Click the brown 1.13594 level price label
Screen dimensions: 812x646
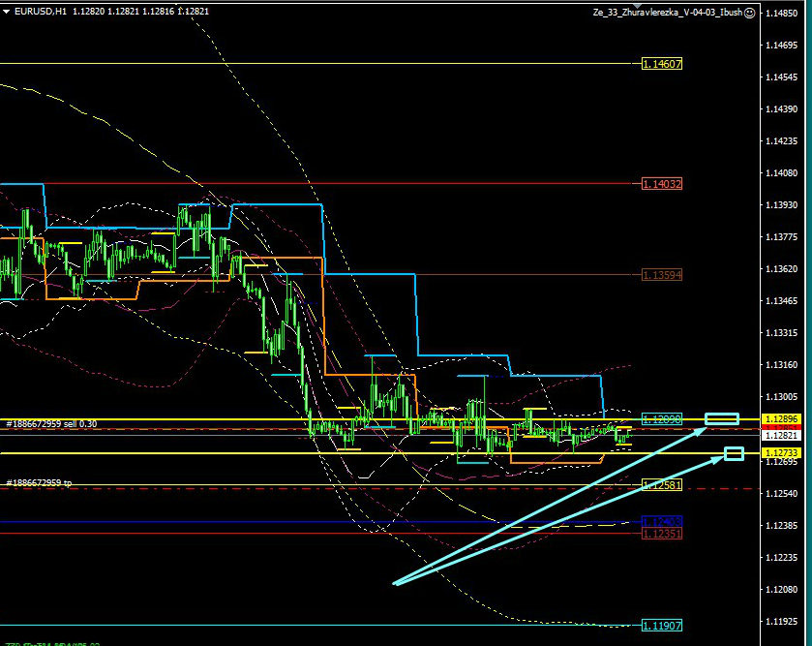point(662,275)
